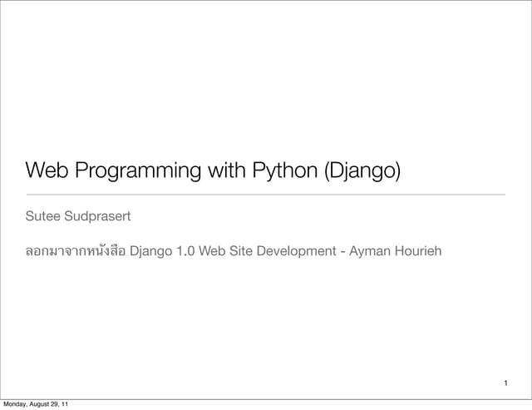Click the slide title 'Web Programming with Python (Django)'

(x=213, y=171)
